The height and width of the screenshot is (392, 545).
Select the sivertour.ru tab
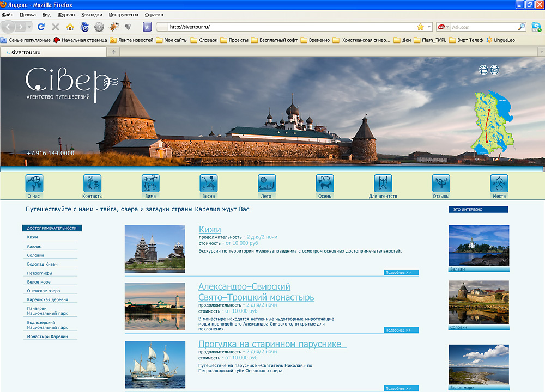[x=53, y=52]
